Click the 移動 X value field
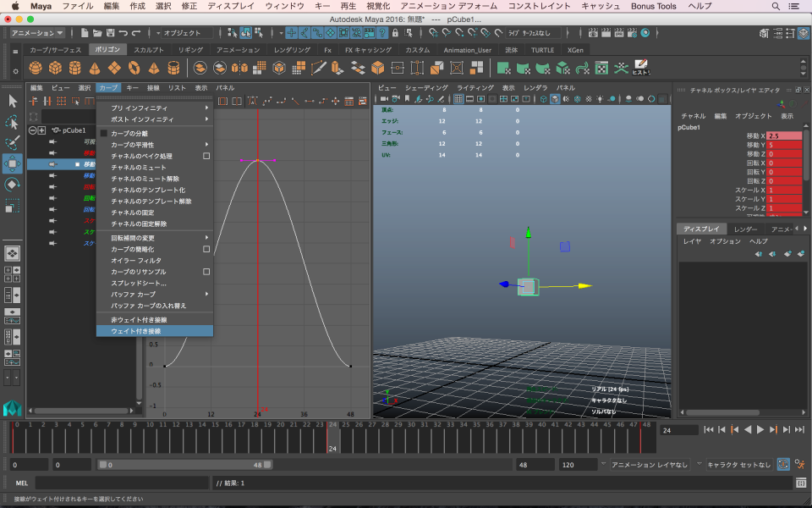 pyautogui.click(x=784, y=135)
